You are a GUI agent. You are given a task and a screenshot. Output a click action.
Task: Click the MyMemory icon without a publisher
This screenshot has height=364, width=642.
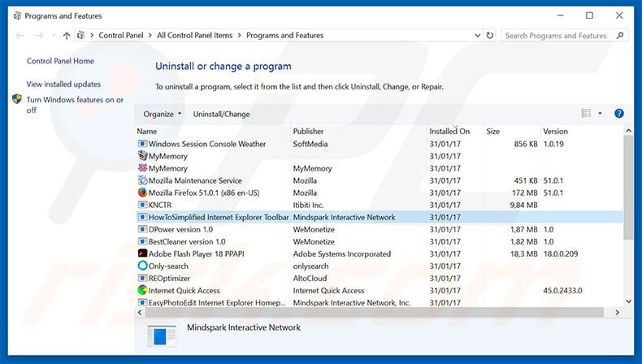(142, 156)
